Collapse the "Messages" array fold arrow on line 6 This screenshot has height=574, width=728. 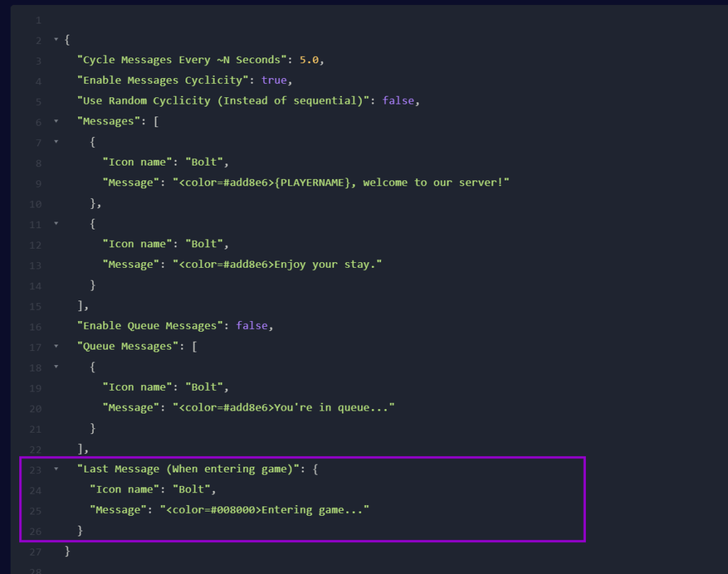(55, 121)
